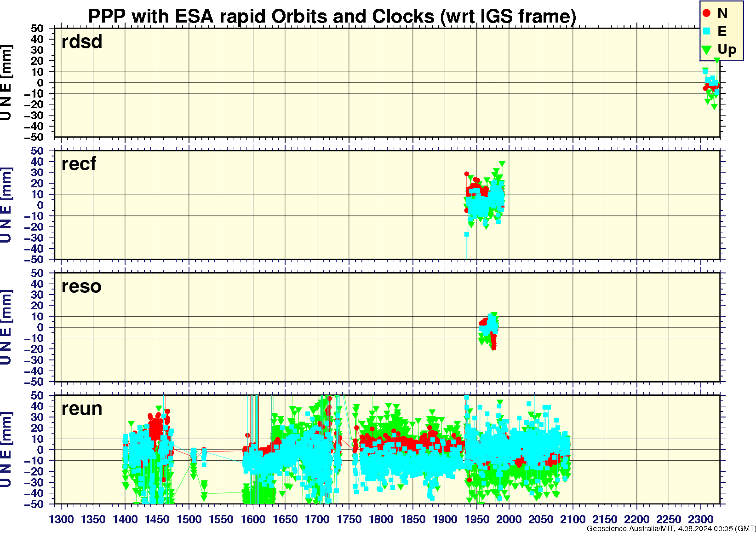
Task: Click the x-axis tick label 1450
Action: [157, 519]
